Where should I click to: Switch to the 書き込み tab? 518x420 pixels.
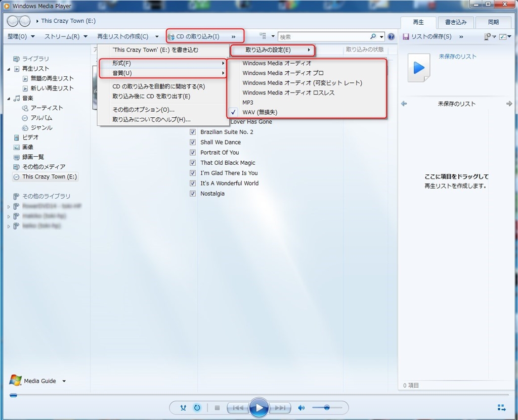tap(456, 22)
